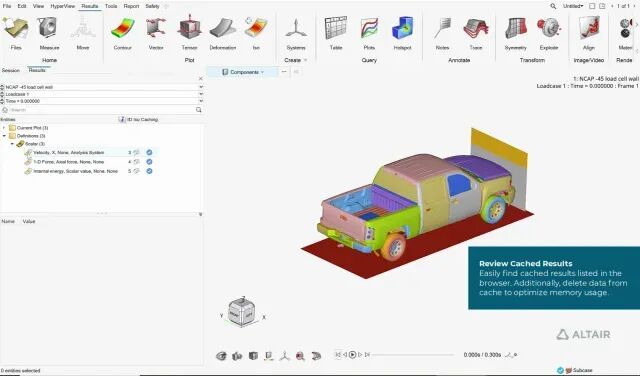Open the Tensor plot tool
The width and height of the screenshot is (640, 376).
tap(189, 28)
